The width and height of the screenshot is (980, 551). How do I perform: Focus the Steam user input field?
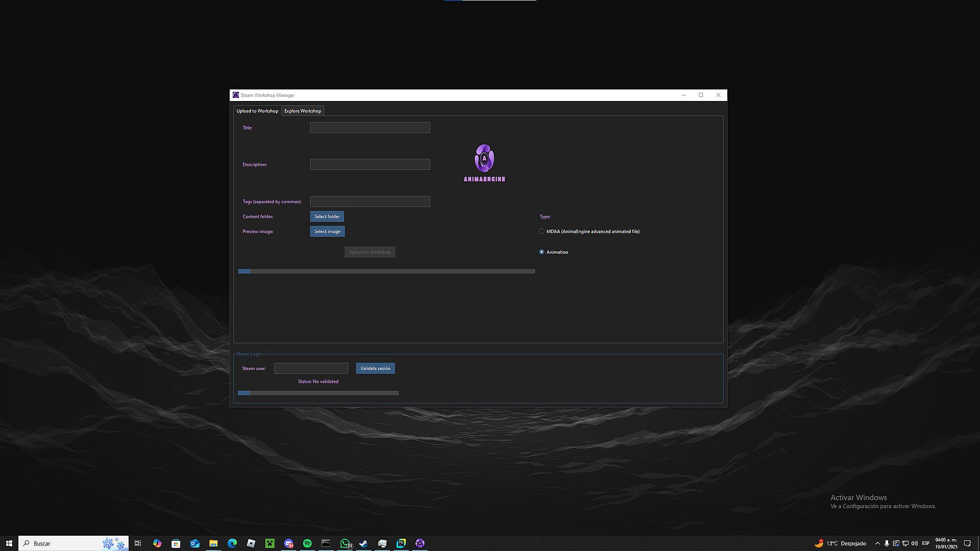click(x=311, y=368)
